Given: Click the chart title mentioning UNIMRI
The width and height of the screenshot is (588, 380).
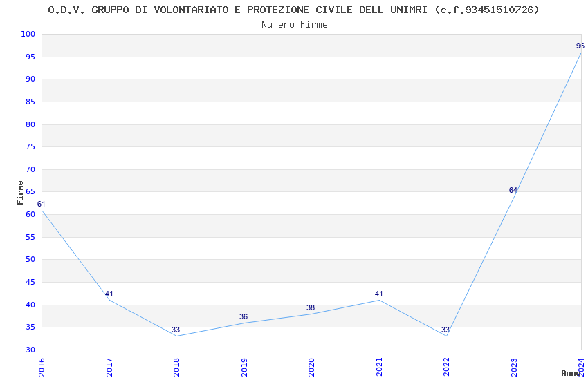Looking at the screenshot, I should [293, 10].
